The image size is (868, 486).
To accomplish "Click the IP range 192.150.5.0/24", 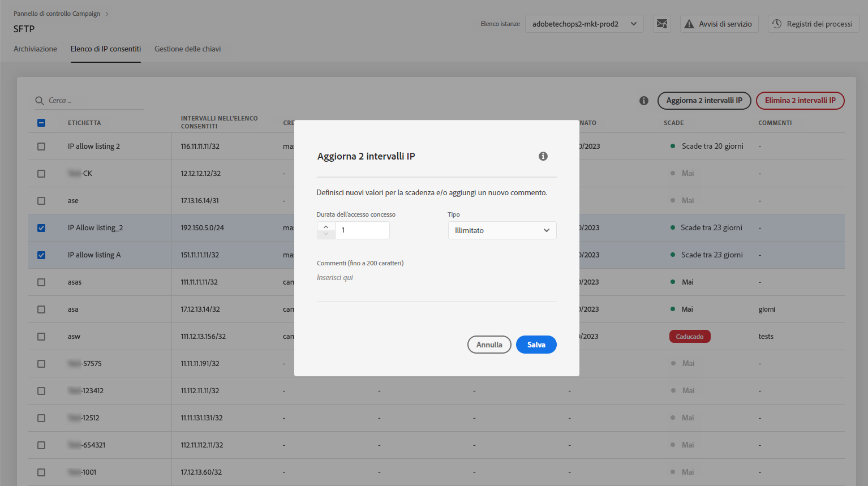I will point(203,228).
